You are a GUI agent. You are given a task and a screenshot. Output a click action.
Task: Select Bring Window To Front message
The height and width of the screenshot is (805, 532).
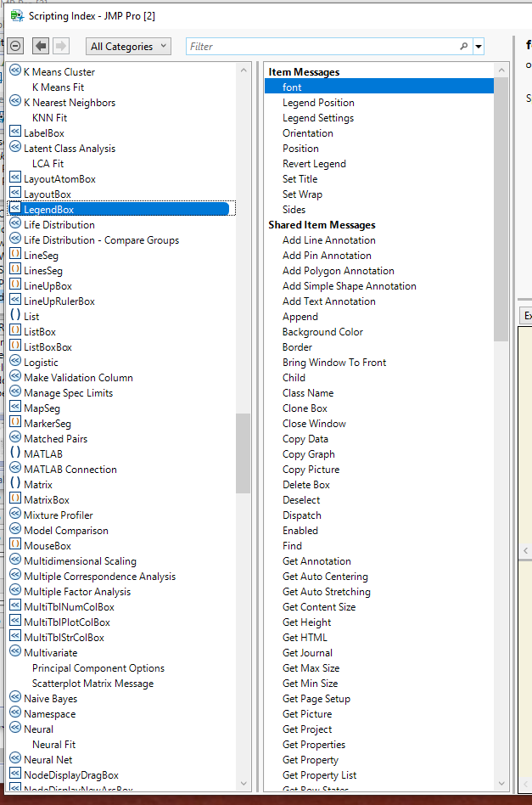[x=334, y=362]
